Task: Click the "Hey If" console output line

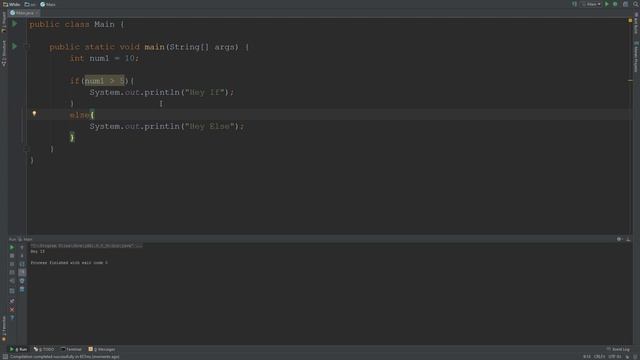Action: pyautogui.click(x=38, y=252)
